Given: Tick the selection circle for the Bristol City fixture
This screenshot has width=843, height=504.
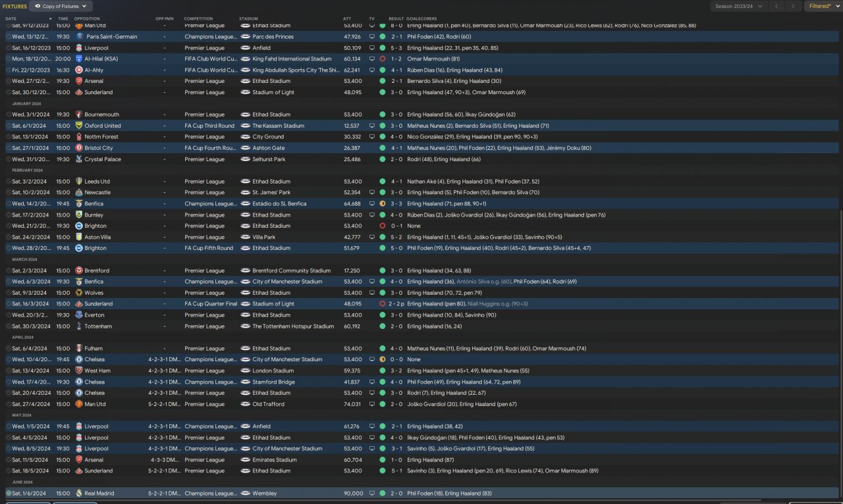Looking at the screenshot, I should coord(9,148).
